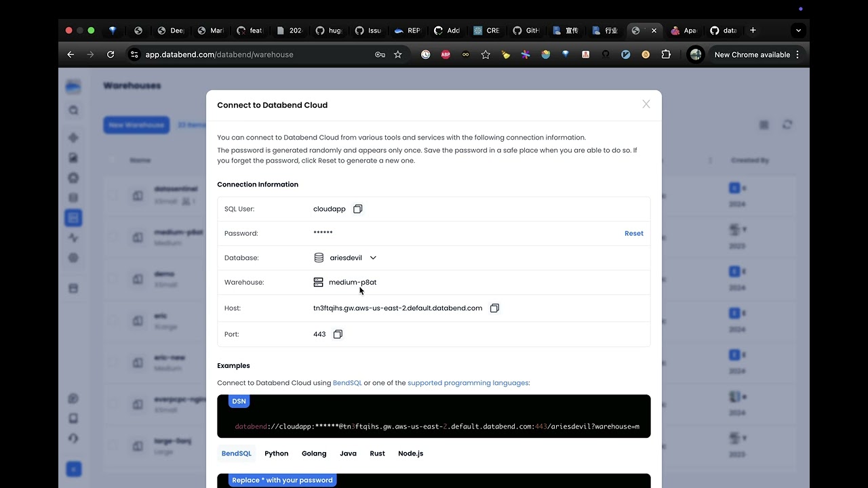Select the BendSQL example tab
The image size is (868, 488).
(237, 453)
